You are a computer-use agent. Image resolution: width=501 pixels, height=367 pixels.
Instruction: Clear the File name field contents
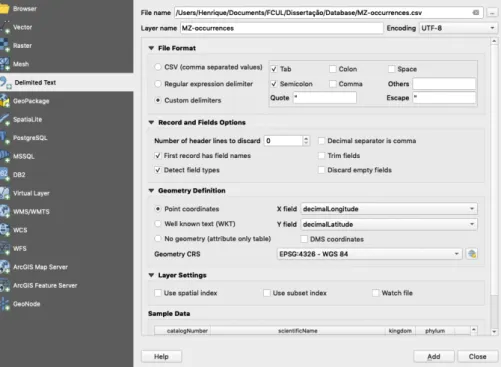(476, 13)
